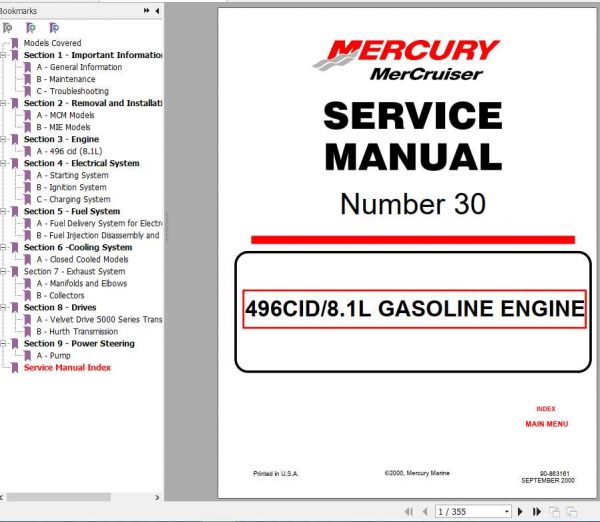Viewport: 600px width, 522px height.
Task: Click the bookmarks horizontal scrollbar thumb
Action: click(x=59, y=497)
